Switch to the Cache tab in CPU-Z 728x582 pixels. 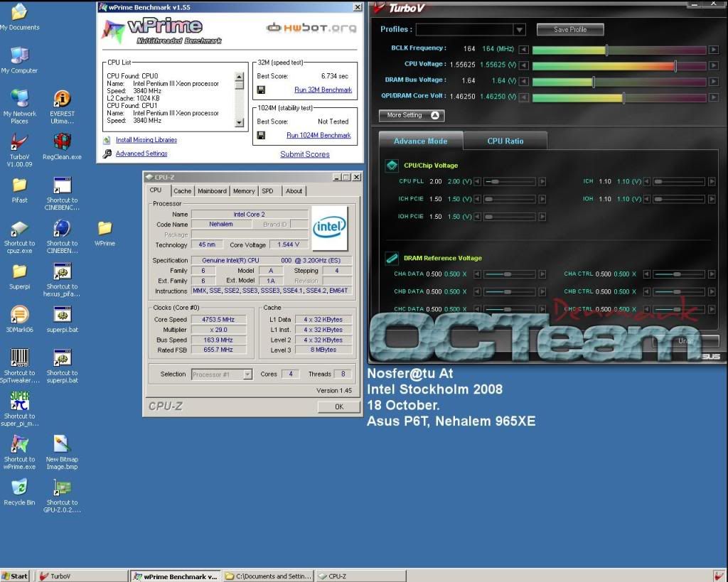(x=182, y=190)
